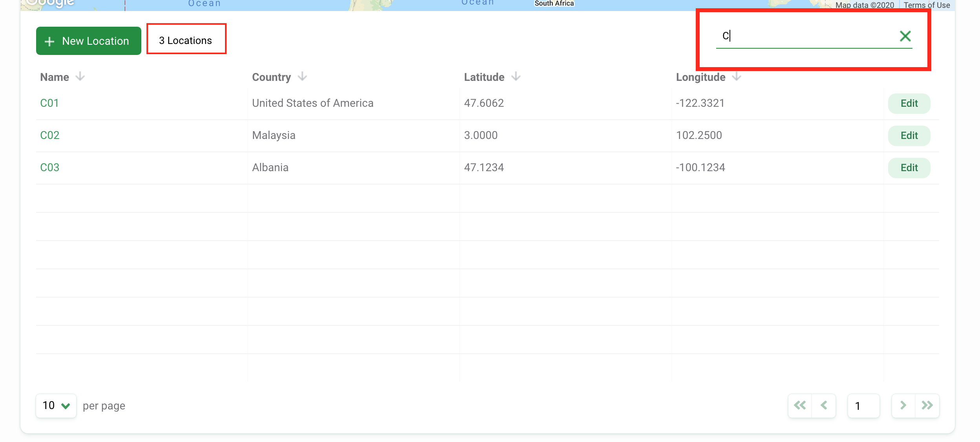Select the Name column header
980x442 pixels.
click(55, 77)
